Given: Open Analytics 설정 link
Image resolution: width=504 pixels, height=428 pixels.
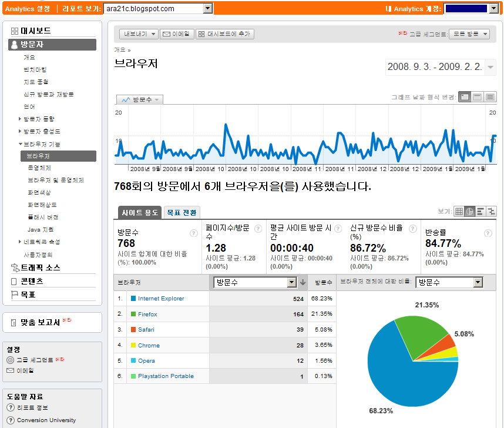Looking at the screenshot, I should point(28,9).
